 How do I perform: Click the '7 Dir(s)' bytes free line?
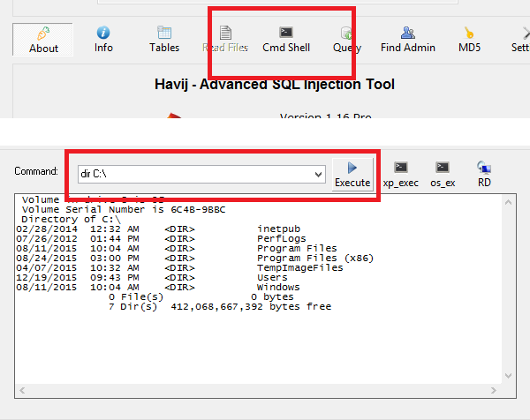pyautogui.click(x=220, y=307)
